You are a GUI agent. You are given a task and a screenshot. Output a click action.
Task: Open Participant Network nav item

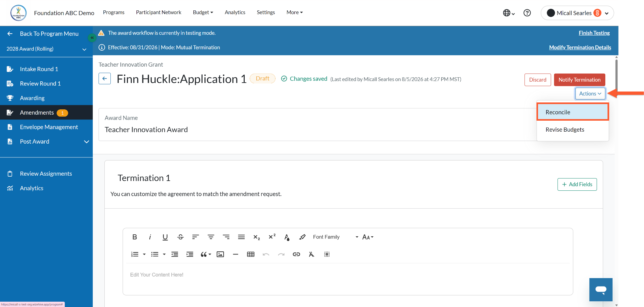[x=158, y=12]
